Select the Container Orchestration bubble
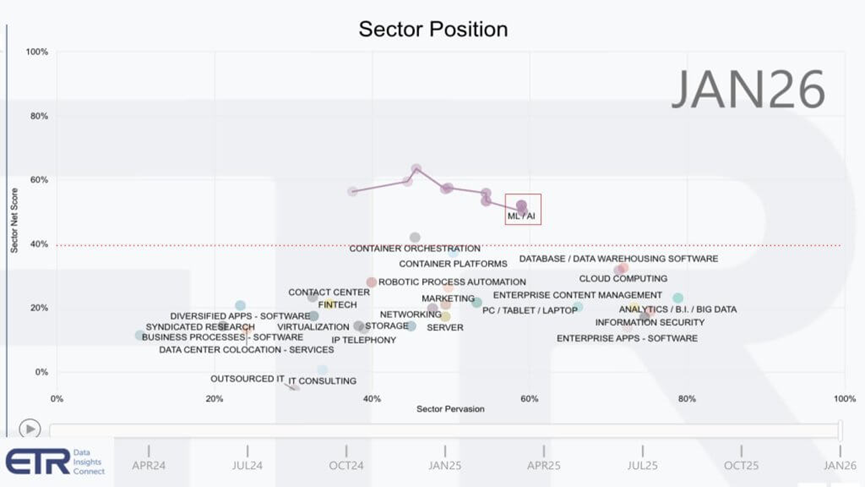This screenshot has height=487, width=865. coord(415,238)
